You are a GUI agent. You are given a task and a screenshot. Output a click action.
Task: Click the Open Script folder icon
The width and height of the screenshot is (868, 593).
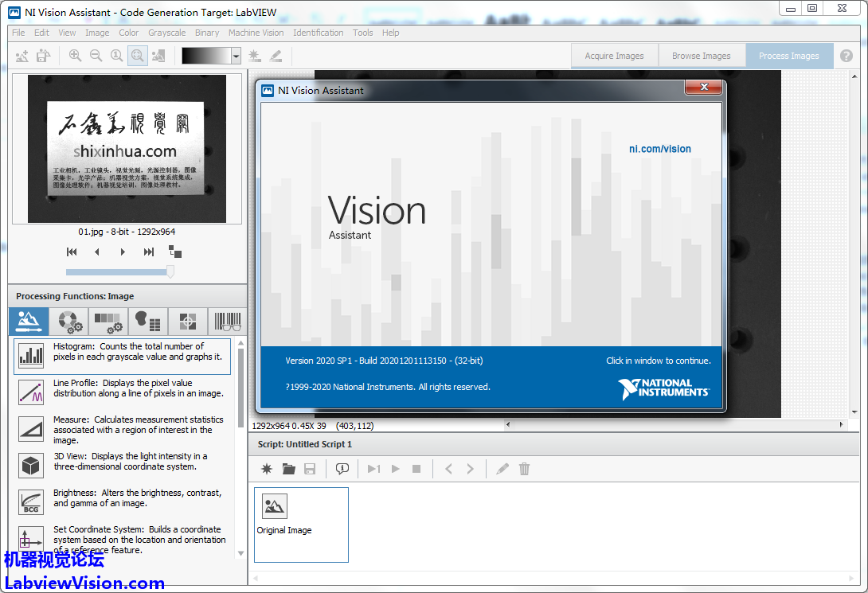(288, 469)
